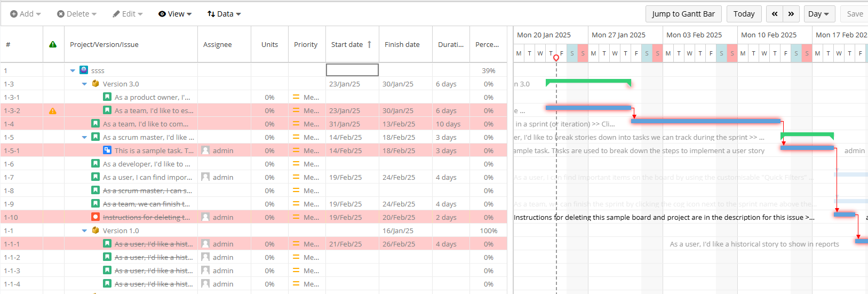Advance timeline with double-right arrow button
The width and height of the screenshot is (868, 294).
[x=791, y=14]
